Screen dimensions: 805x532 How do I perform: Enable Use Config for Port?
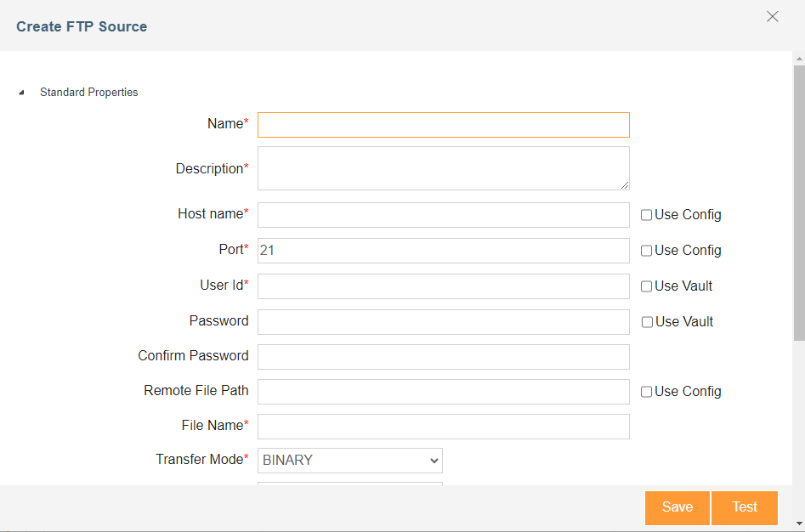[646, 251]
